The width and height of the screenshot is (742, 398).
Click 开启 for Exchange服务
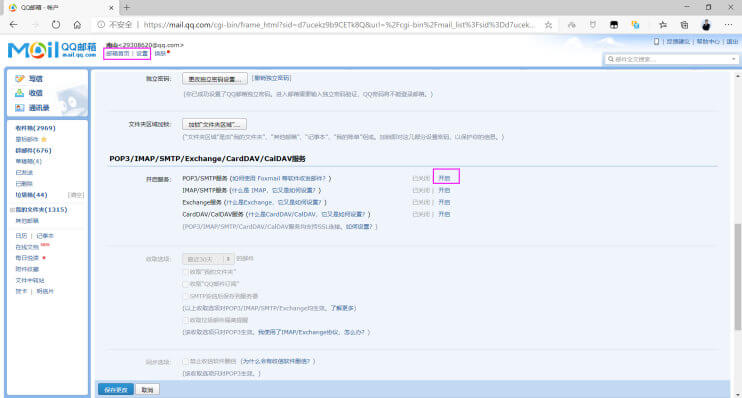[x=444, y=202]
